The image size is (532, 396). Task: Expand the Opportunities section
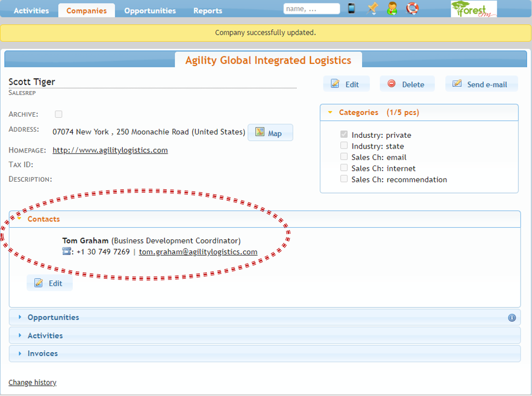point(53,317)
